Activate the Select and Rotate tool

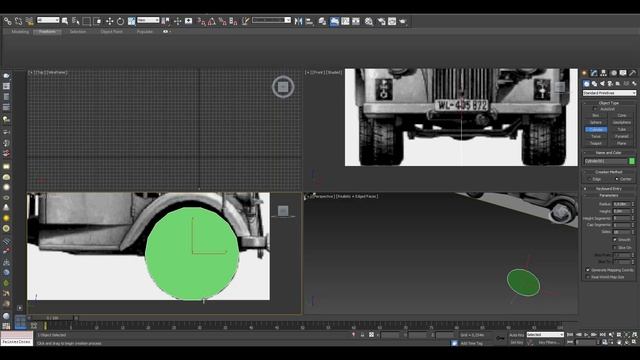pos(120,21)
